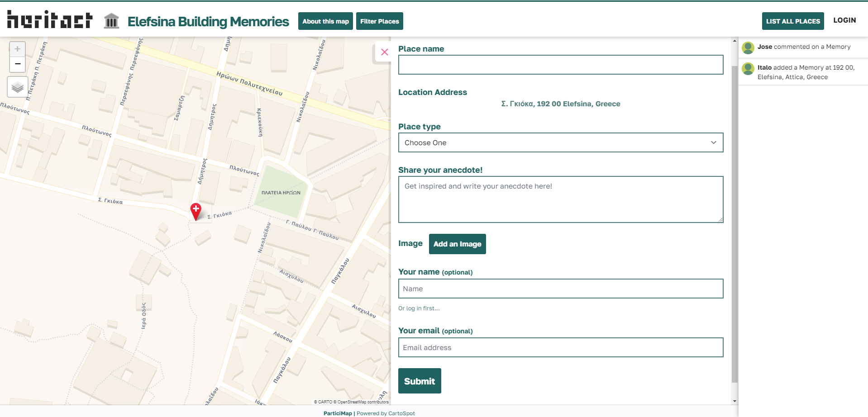Open the LOGIN page
Image resolution: width=868 pixels, height=417 pixels.
coord(844,20)
